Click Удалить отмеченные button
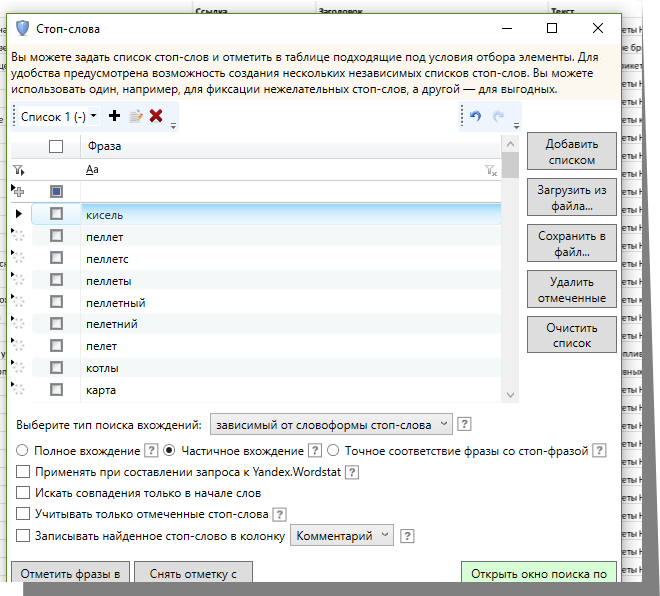 coord(572,289)
